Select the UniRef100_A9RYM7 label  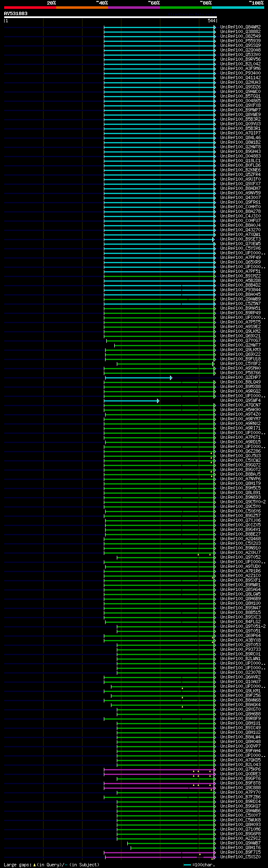pyautogui.click(x=240, y=419)
